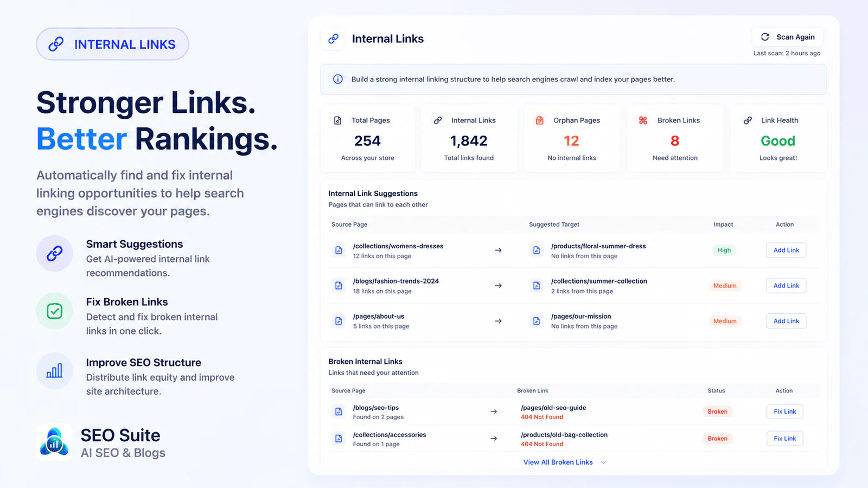Screen dimensions: 868x488
Task: Click the Smart Suggestions chain-link icon
Action: tap(54, 253)
